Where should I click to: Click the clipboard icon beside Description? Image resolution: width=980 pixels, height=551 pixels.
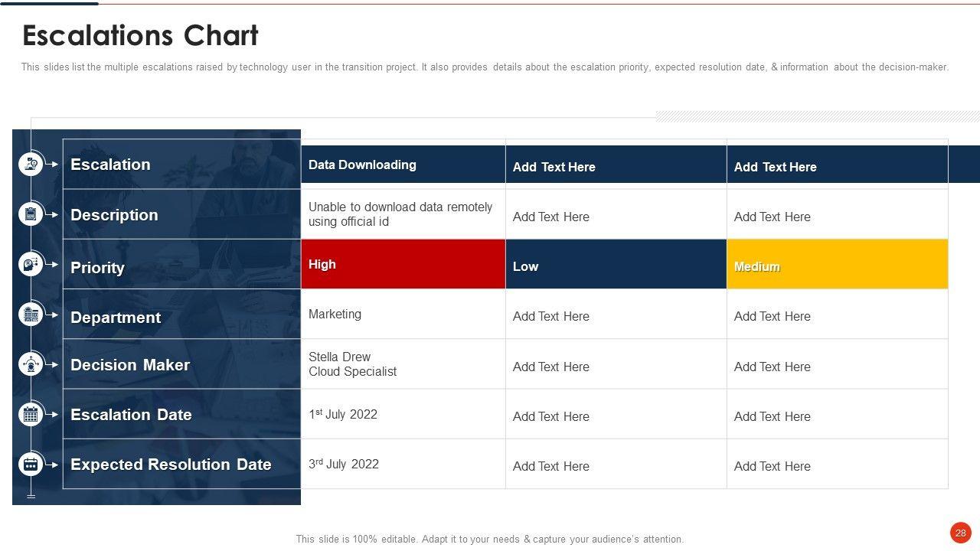[31, 214]
